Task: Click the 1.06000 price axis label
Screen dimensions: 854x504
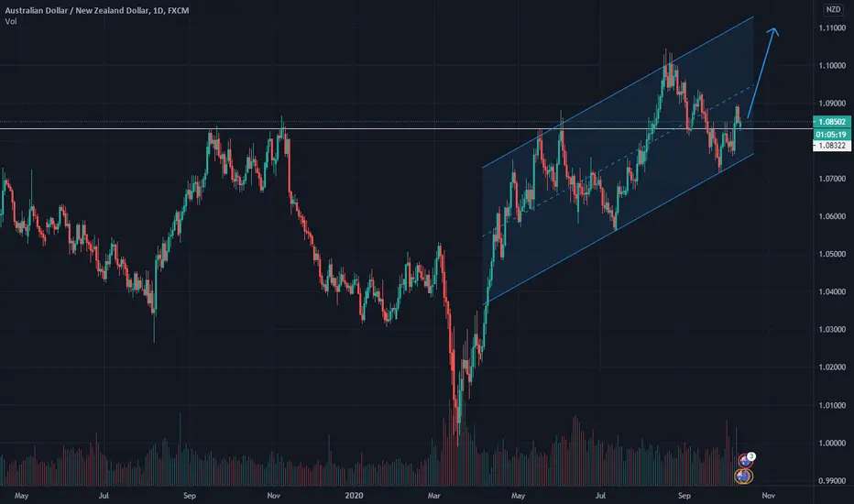Action: [x=832, y=216]
